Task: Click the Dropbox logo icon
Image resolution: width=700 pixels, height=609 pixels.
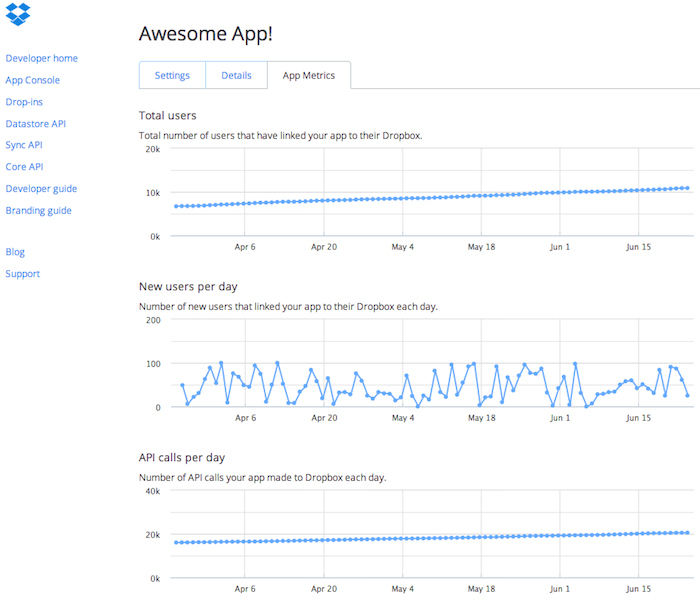Action: click(18, 14)
